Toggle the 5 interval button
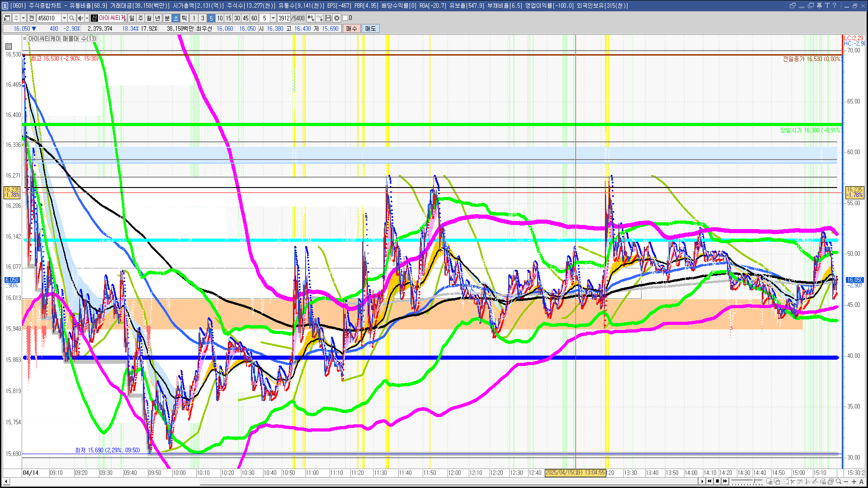Viewport: 868px width, 488px height. 211,18
